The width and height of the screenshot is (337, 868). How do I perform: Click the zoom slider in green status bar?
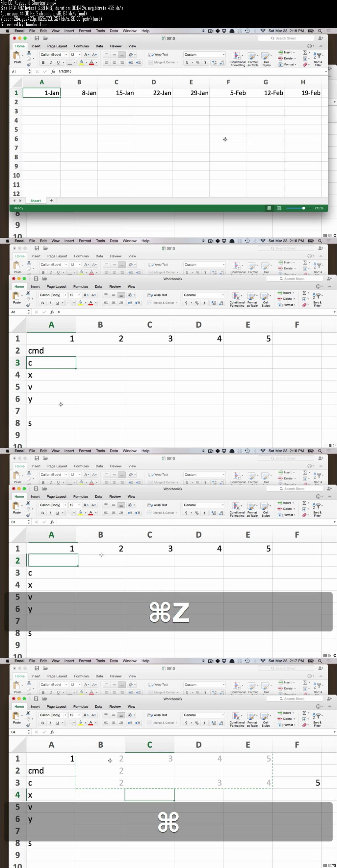(x=299, y=208)
